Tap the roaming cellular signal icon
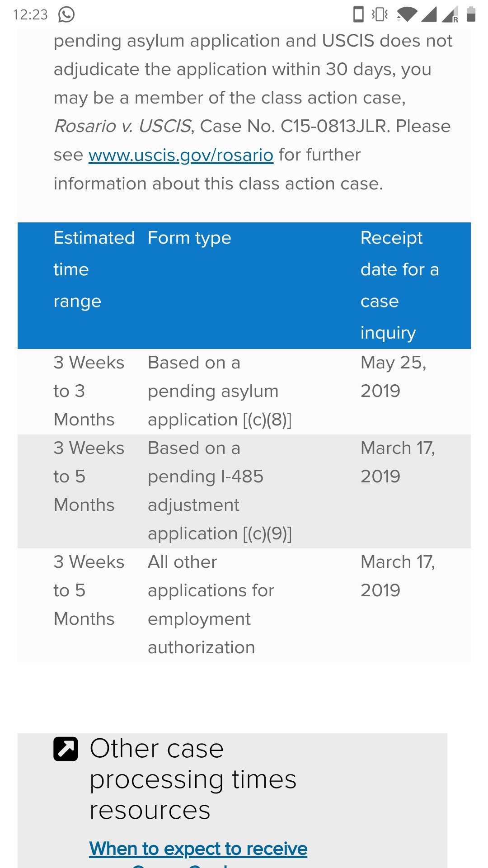488x868 pixels. (x=450, y=14)
